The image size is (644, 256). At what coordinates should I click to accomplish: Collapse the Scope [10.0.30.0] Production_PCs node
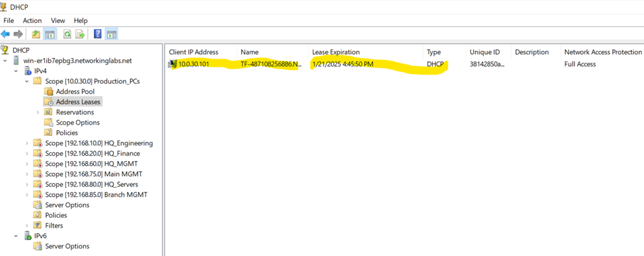26,81
